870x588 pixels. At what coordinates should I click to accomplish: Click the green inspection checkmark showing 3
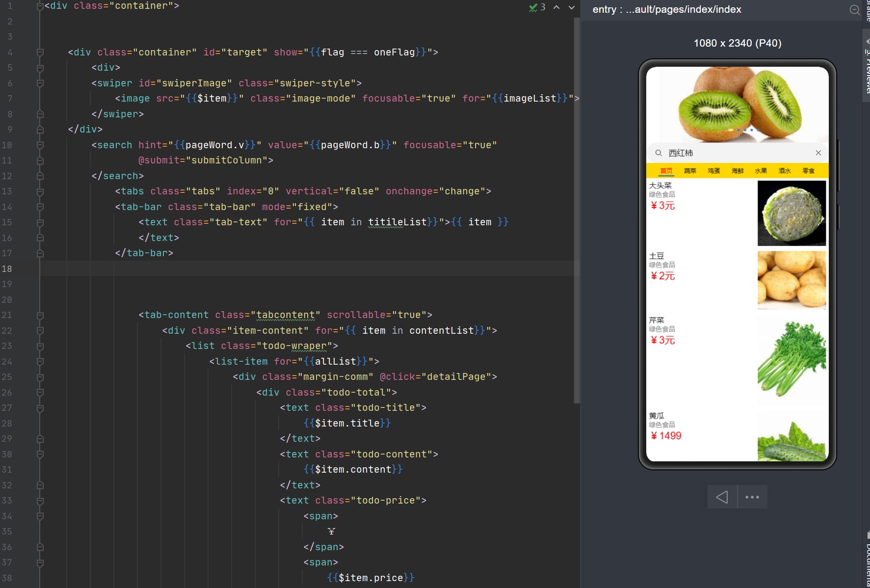pyautogui.click(x=537, y=7)
